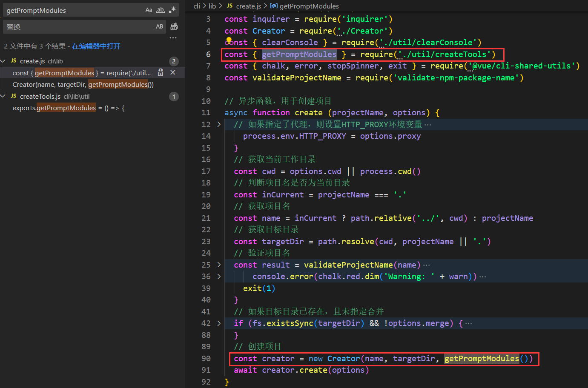The height and width of the screenshot is (388, 588).
Task: Click the lib breadcrumb segment
Action: [x=212, y=6]
